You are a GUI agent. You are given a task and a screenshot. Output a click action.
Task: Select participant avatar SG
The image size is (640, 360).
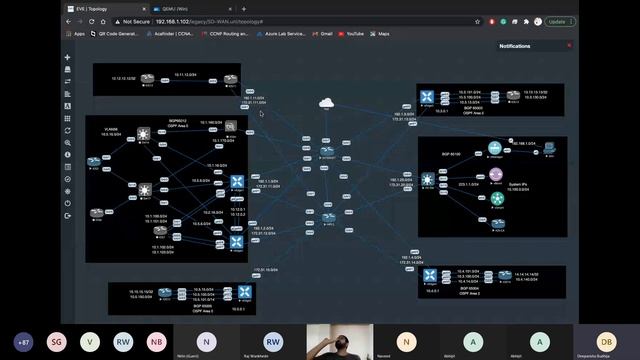[x=57, y=342]
